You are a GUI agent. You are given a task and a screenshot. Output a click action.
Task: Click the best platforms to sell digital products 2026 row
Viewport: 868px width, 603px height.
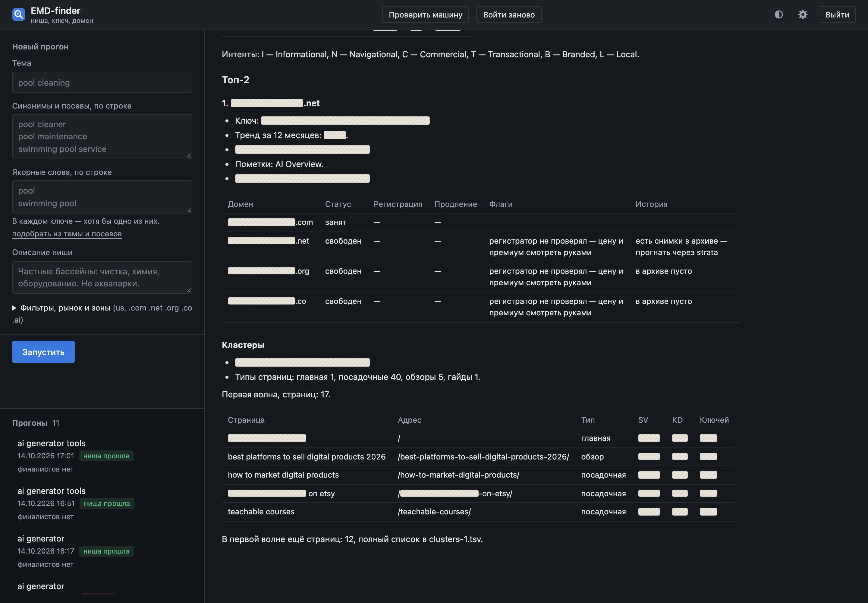pyautogui.click(x=478, y=457)
